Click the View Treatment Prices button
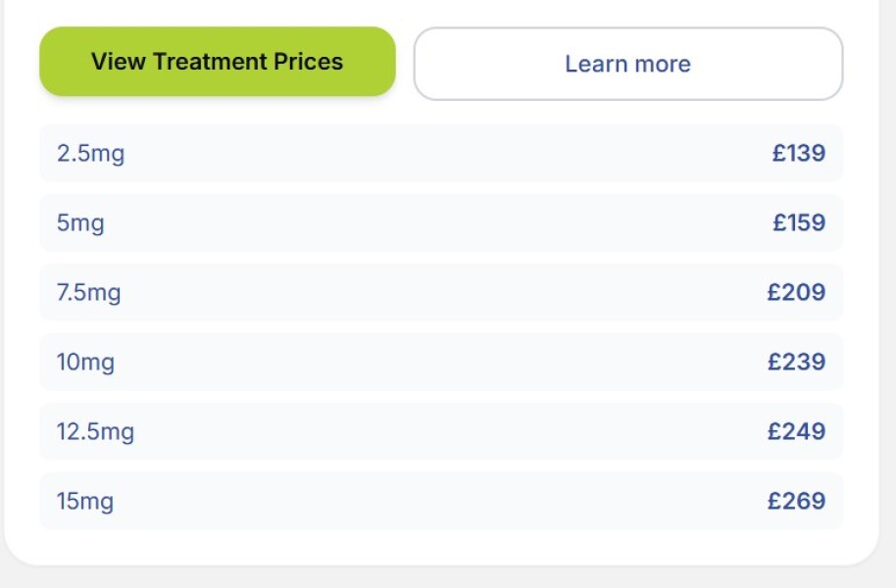Viewport: 896px width, 588px height. coord(217,62)
